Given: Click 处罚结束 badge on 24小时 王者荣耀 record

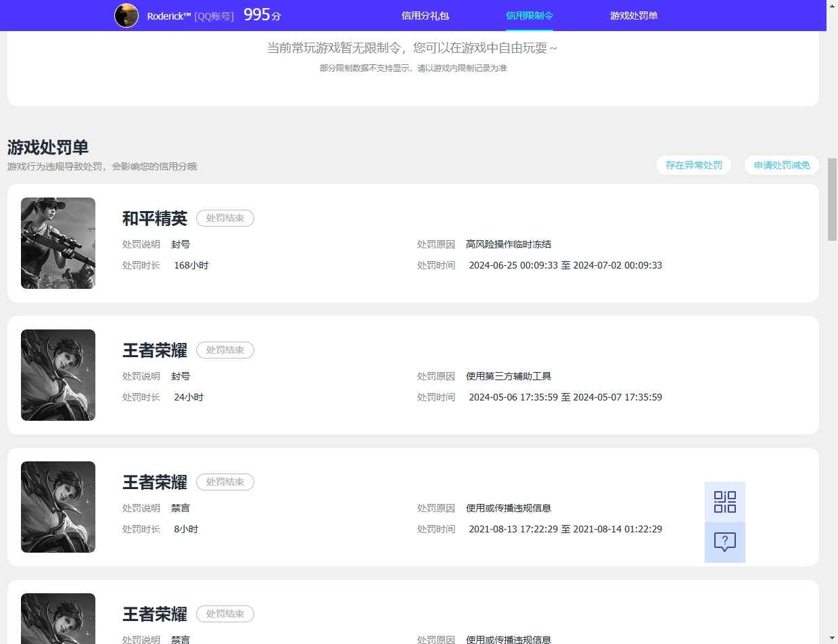Looking at the screenshot, I should click(225, 350).
